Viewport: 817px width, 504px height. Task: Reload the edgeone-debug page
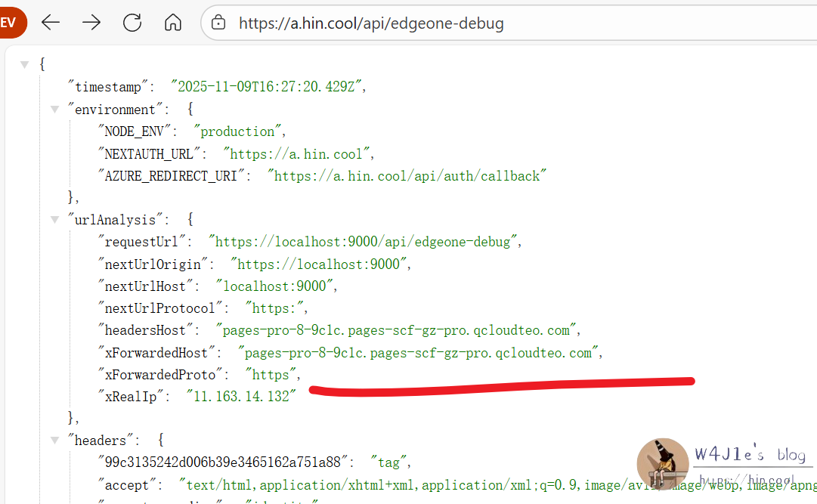click(x=132, y=23)
